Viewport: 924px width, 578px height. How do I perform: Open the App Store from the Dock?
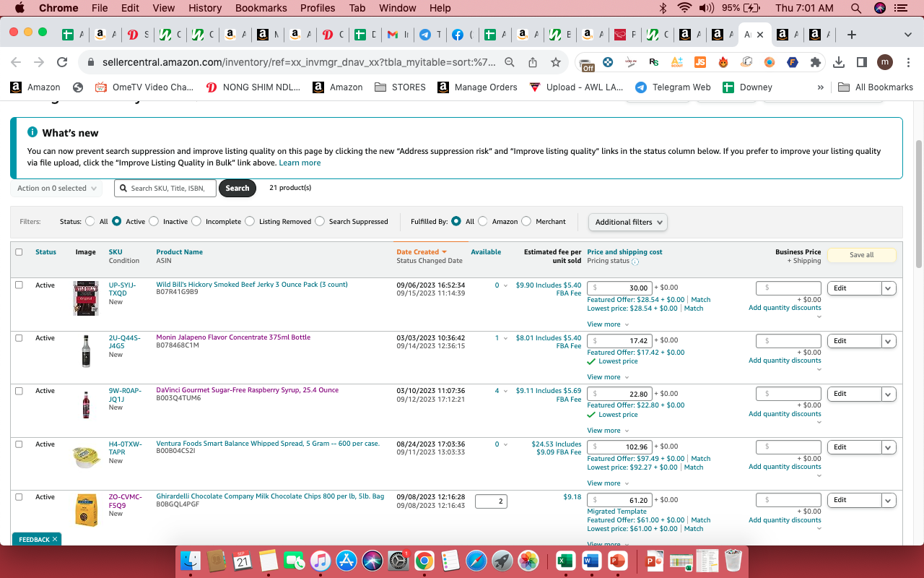click(346, 561)
